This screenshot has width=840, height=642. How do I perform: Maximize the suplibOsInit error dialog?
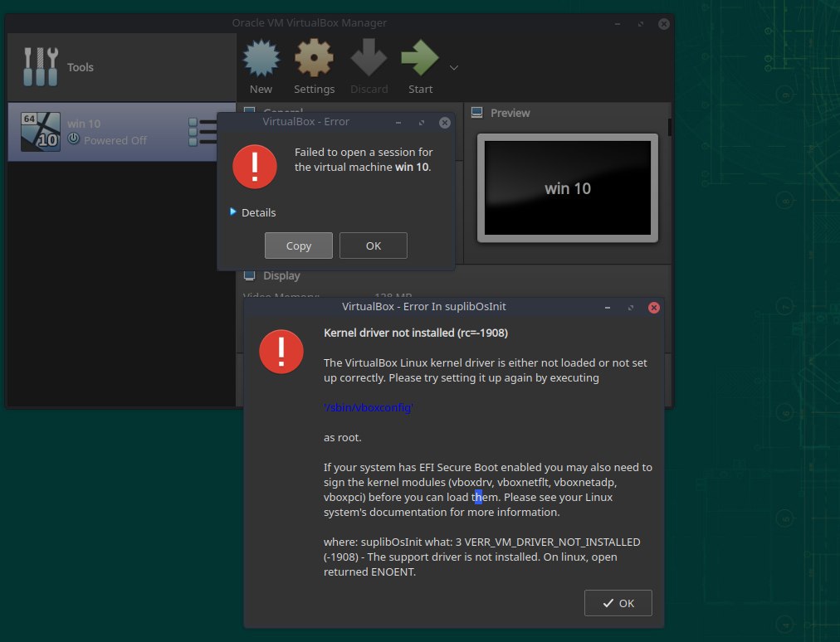631,308
